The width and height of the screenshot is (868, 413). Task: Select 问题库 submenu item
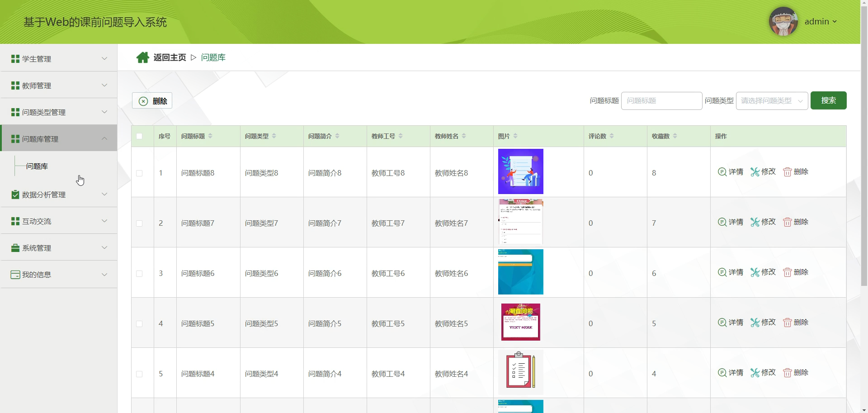tap(37, 166)
